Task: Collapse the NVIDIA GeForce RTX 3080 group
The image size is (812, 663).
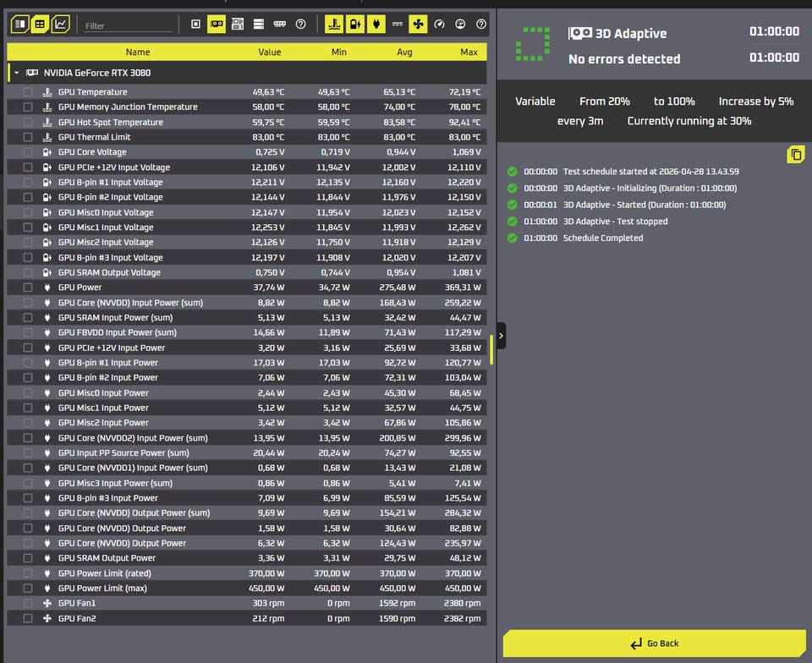Action: coord(17,73)
